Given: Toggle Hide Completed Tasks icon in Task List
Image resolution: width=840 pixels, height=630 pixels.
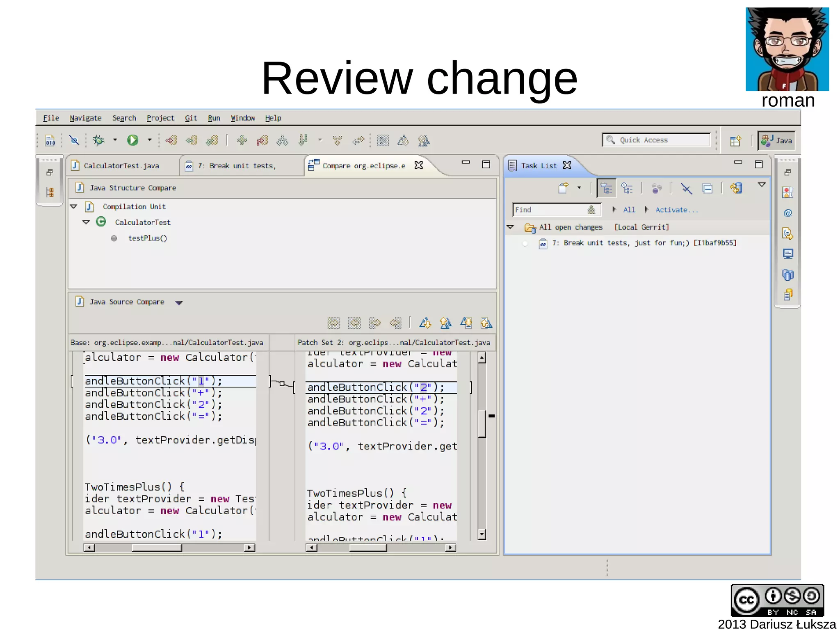Looking at the screenshot, I should pyautogui.click(x=686, y=188).
